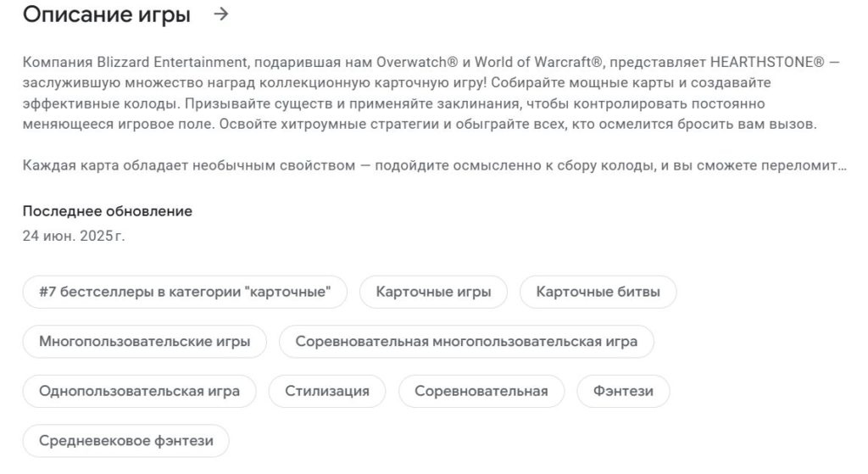
Task: Open the "Средневековое фэнтези" tag
Action: tap(126, 441)
